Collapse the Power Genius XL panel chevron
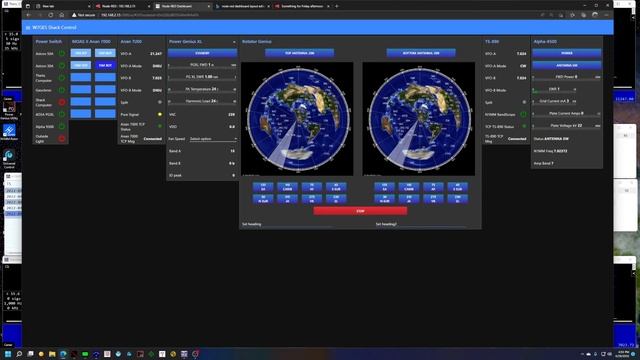 click(234, 42)
